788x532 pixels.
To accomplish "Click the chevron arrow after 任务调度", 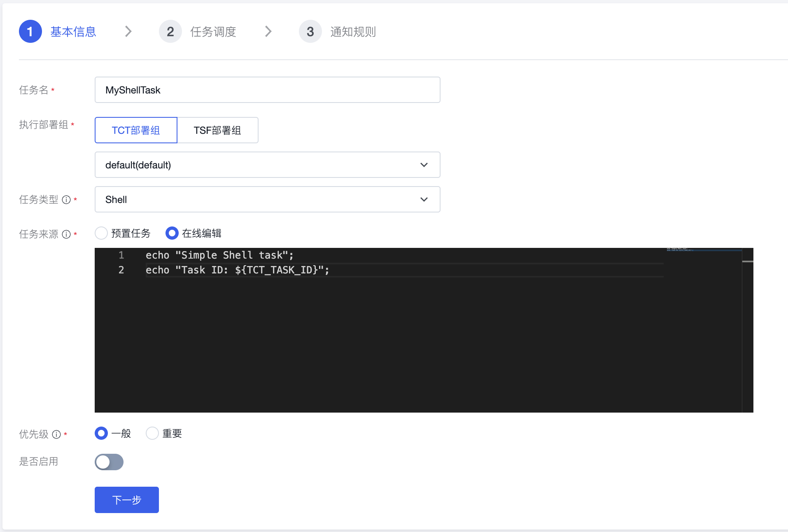I will point(268,31).
